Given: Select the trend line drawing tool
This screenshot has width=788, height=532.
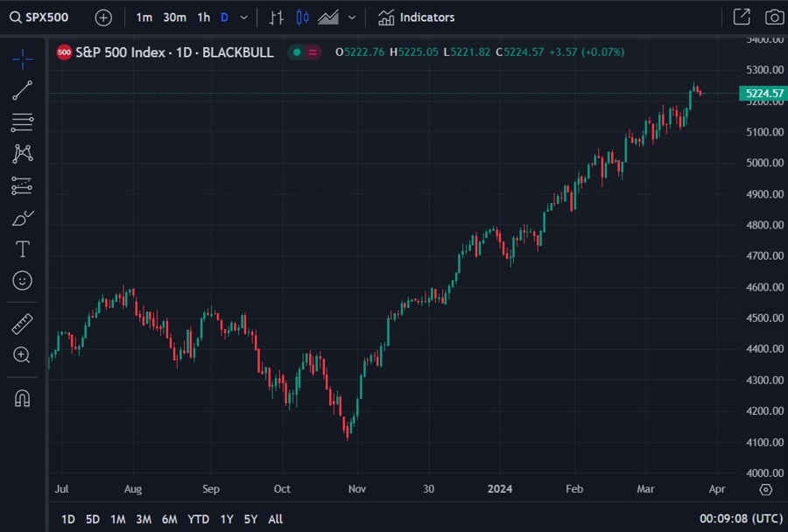Looking at the screenshot, I should tap(23, 91).
